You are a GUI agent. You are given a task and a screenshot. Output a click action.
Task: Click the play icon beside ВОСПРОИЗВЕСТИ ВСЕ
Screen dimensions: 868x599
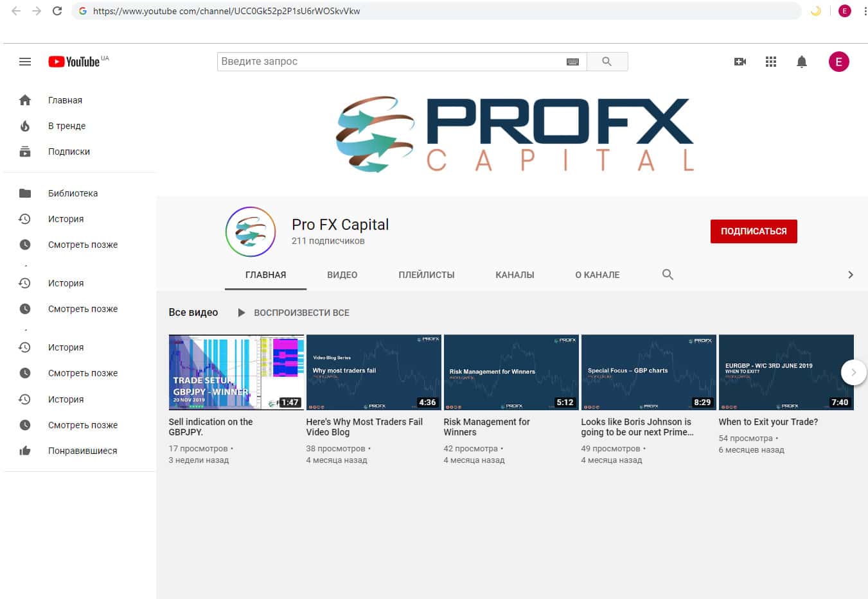[x=241, y=313]
